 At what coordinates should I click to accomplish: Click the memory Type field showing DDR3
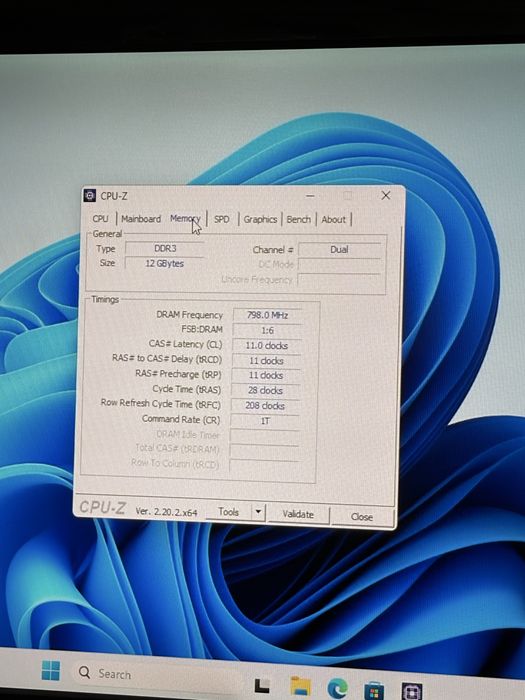pos(165,248)
